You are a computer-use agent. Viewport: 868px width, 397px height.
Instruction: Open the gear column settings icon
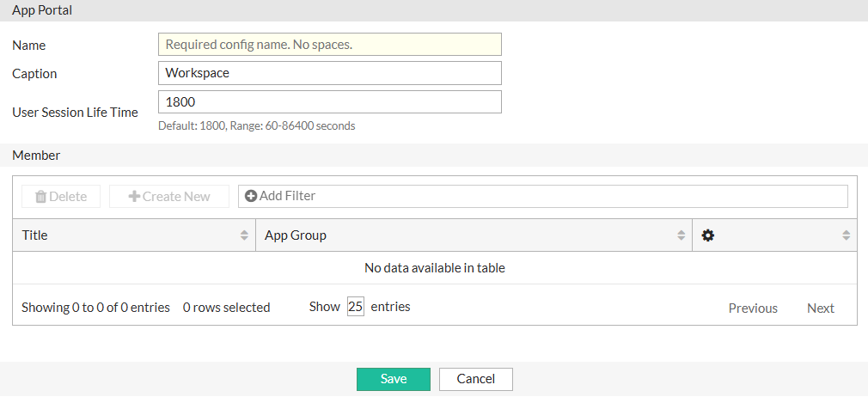coord(708,235)
